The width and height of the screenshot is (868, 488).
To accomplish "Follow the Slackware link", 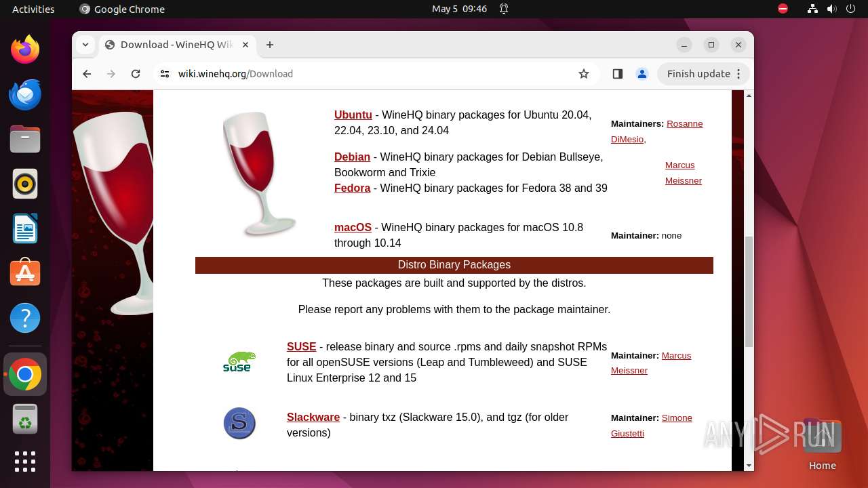I will (313, 417).
